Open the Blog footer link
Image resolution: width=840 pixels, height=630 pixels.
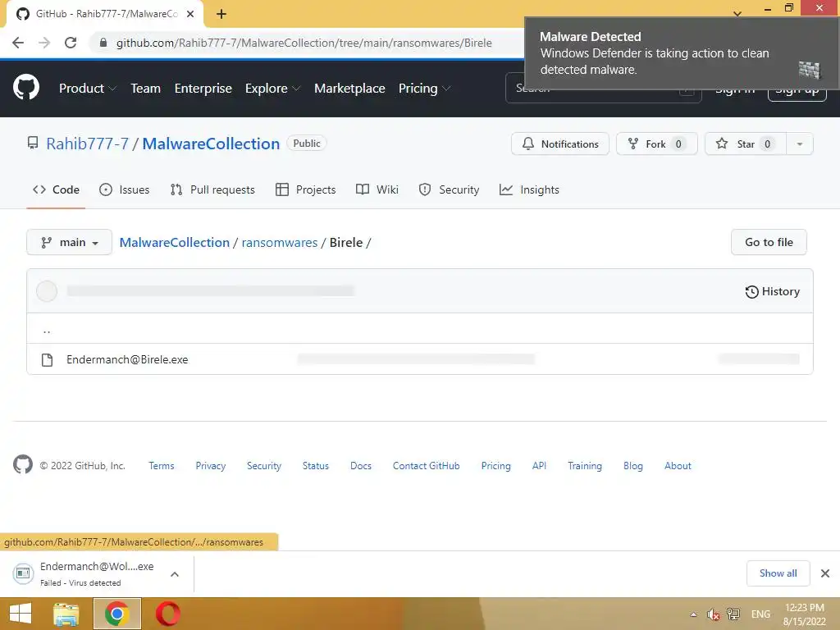click(x=632, y=466)
